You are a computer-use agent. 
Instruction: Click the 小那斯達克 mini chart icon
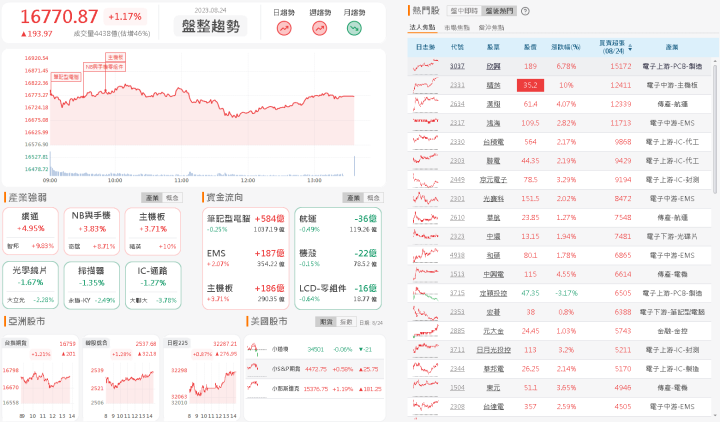[256, 388]
